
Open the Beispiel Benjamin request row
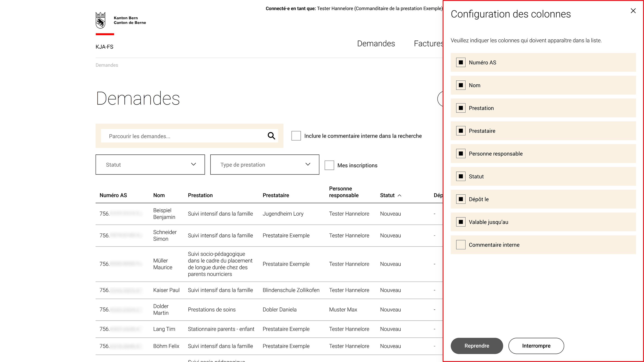pyautogui.click(x=269, y=214)
